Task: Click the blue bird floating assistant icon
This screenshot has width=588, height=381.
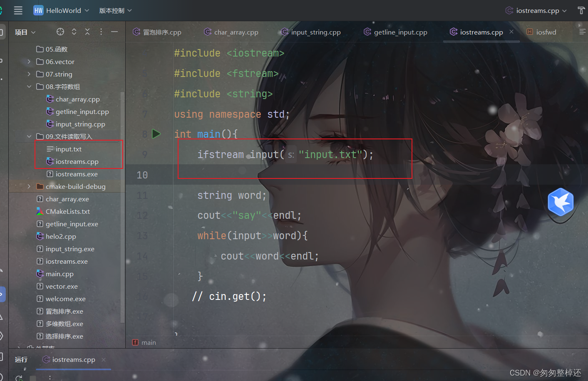Action: [x=561, y=202]
